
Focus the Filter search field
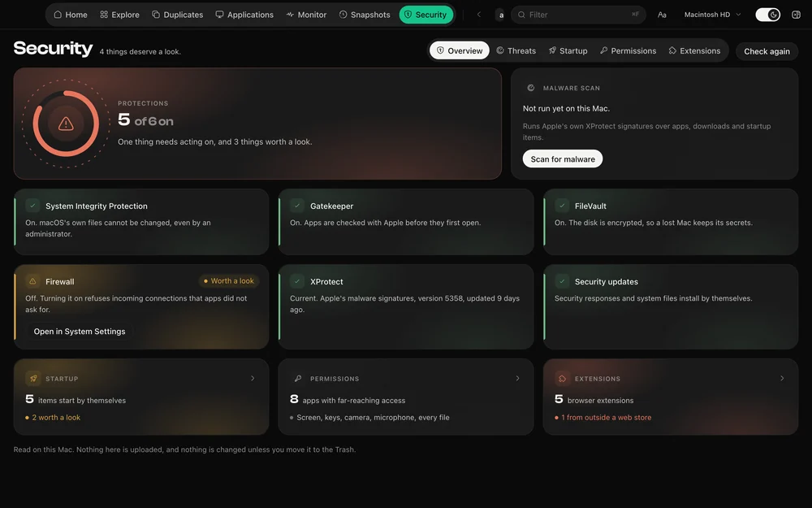click(578, 15)
